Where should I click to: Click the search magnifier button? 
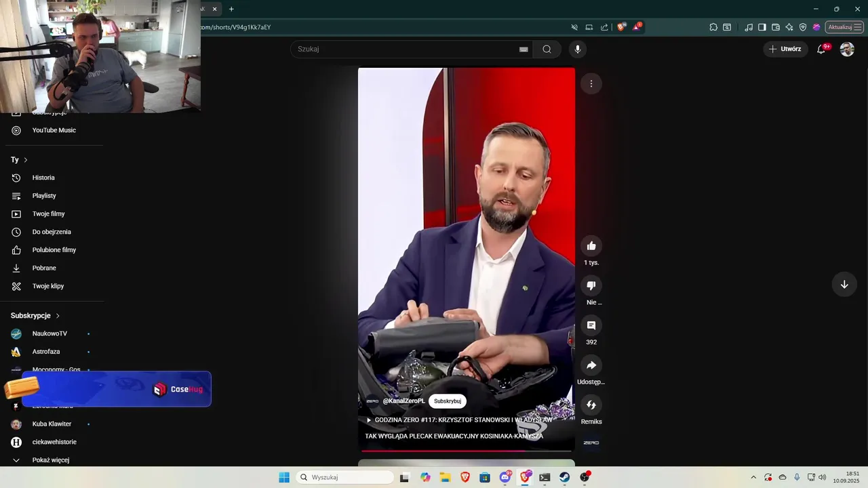547,49
